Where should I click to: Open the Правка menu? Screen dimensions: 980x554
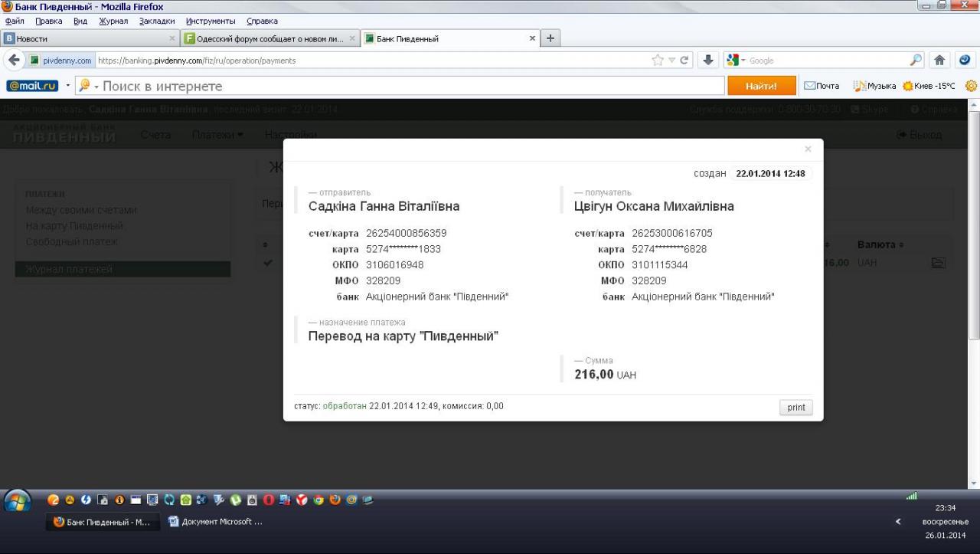click(x=48, y=21)
